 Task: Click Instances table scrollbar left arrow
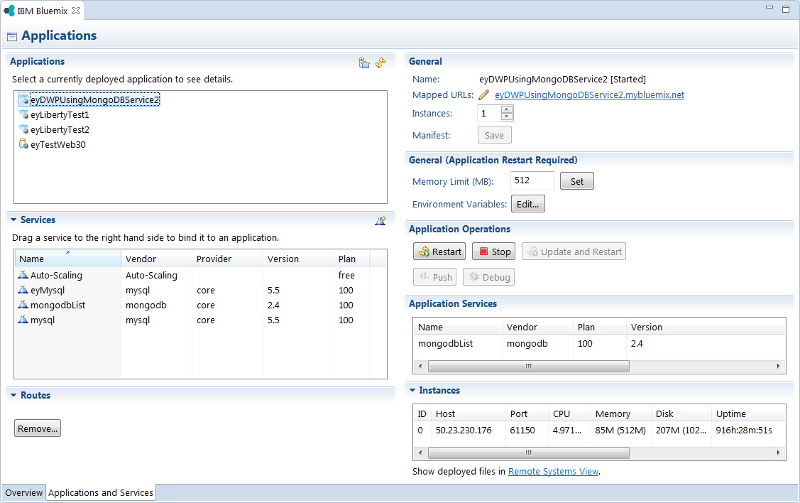tap(420, 453)
